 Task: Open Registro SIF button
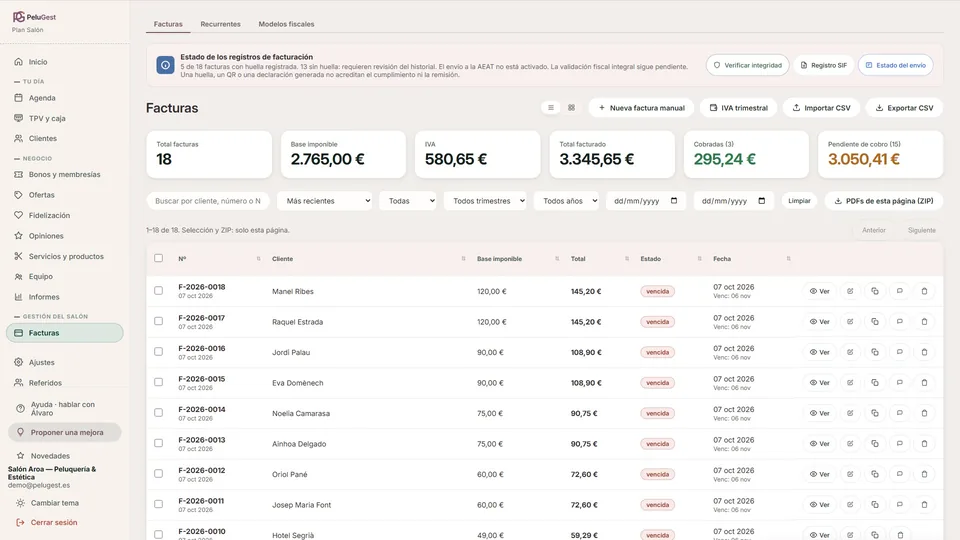[x=823, y=65]
